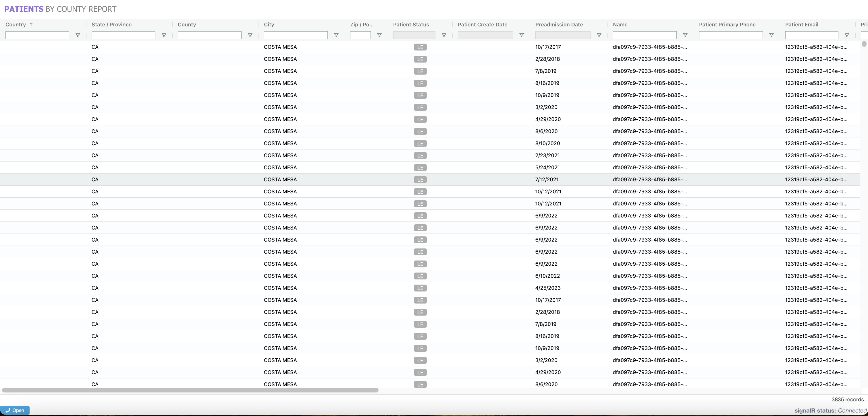
Task: Click the Patient Status column header
Action: pos(411,25)
